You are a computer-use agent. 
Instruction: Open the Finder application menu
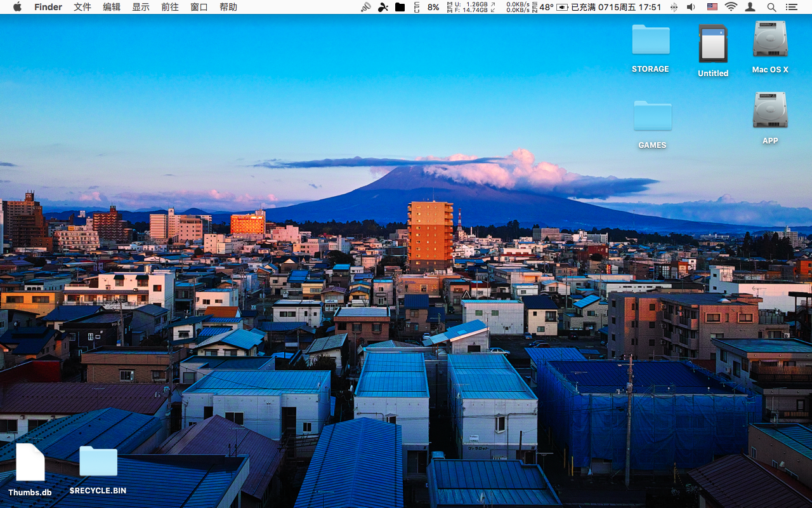(48, 7)
